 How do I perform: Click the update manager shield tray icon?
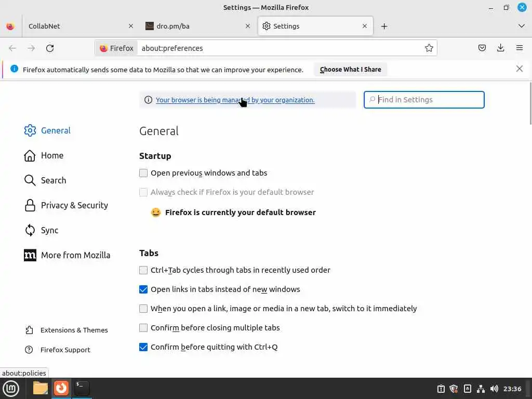(454, 389)
